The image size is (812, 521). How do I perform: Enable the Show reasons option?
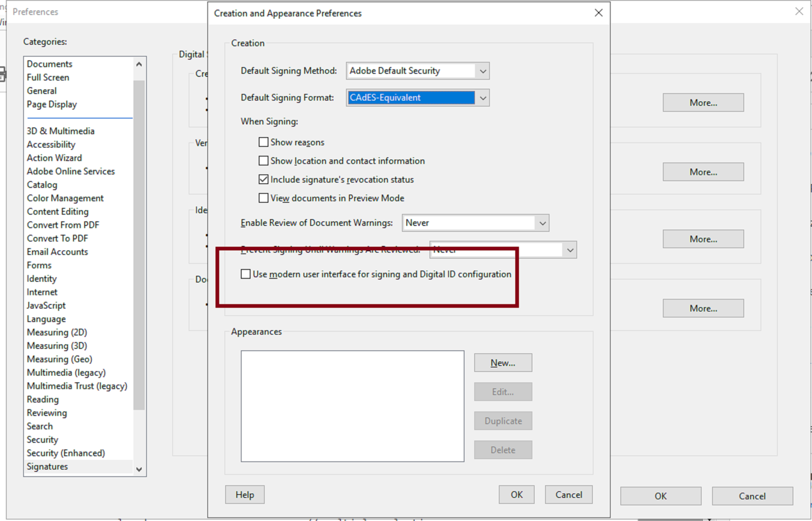(x=263, y=142)
